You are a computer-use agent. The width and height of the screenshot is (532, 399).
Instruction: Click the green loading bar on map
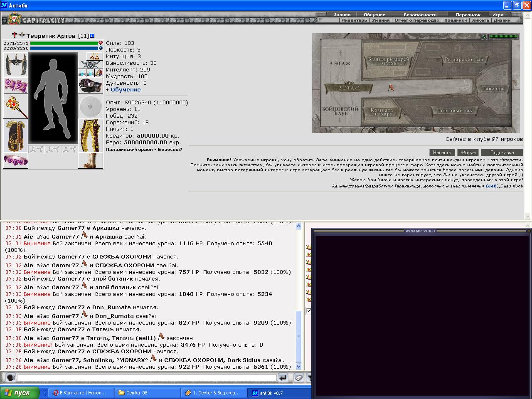504,37
